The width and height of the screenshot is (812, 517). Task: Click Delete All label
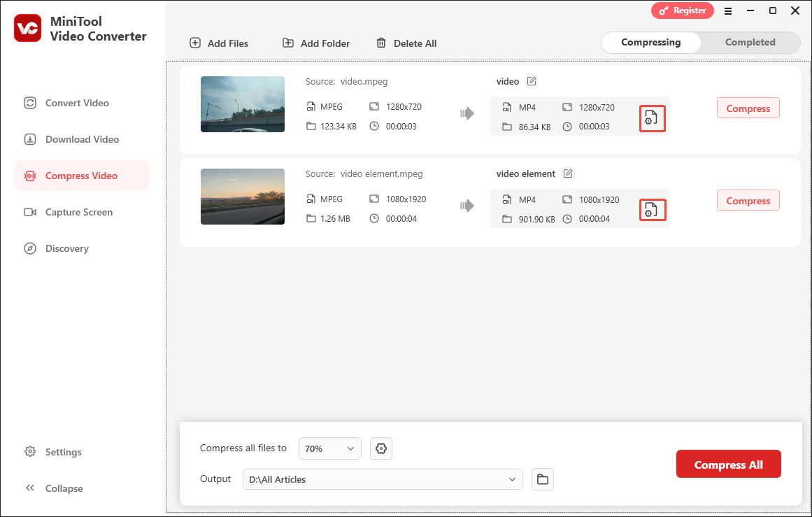click(x=415, y=43)
